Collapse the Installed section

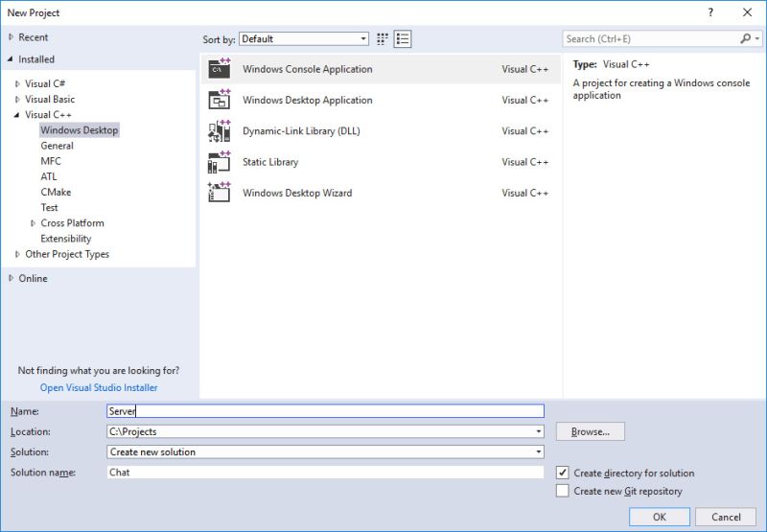tap(11, 59)
